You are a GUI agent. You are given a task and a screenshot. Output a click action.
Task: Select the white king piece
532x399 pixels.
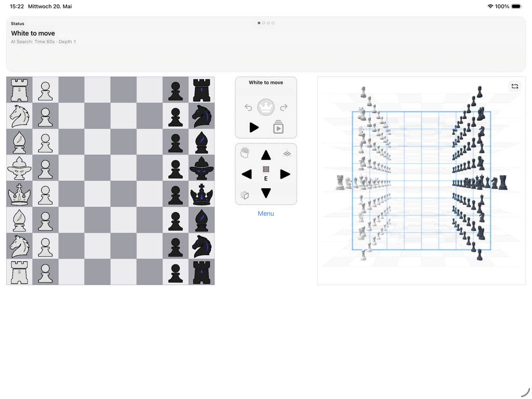point(19,194)
